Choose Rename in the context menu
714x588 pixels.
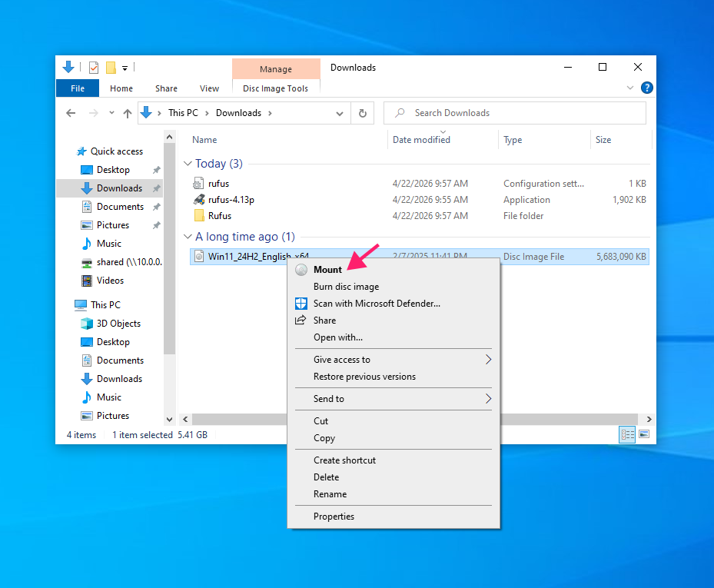[x=394, y=494]
